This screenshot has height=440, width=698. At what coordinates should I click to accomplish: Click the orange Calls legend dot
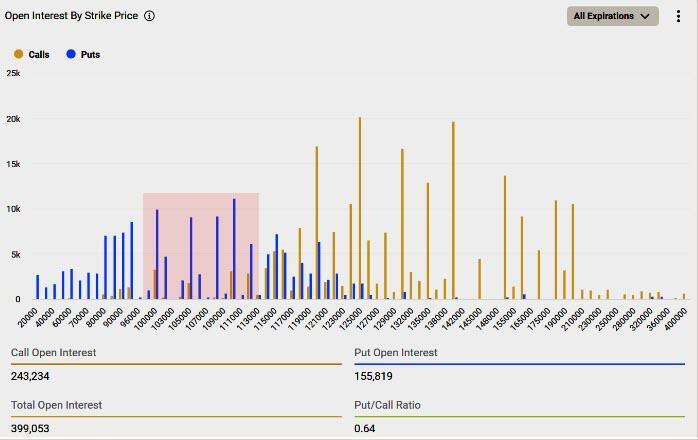(x=18, y=54)
